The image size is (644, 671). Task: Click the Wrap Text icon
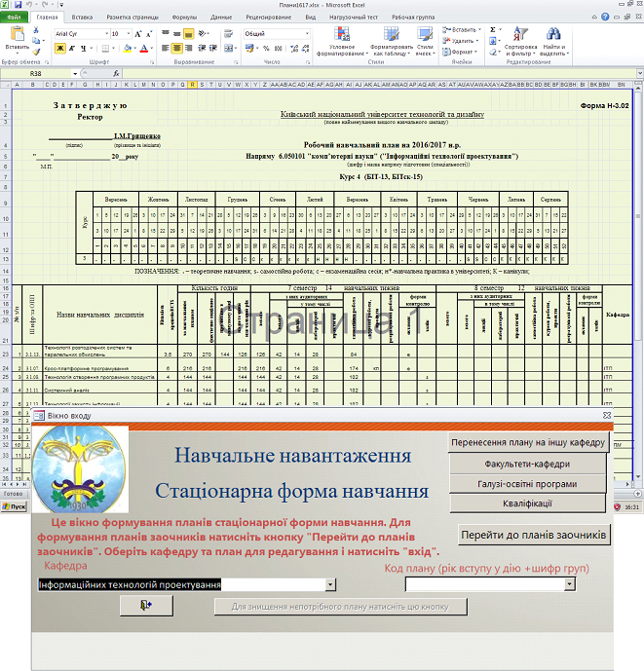click(229, 33)
